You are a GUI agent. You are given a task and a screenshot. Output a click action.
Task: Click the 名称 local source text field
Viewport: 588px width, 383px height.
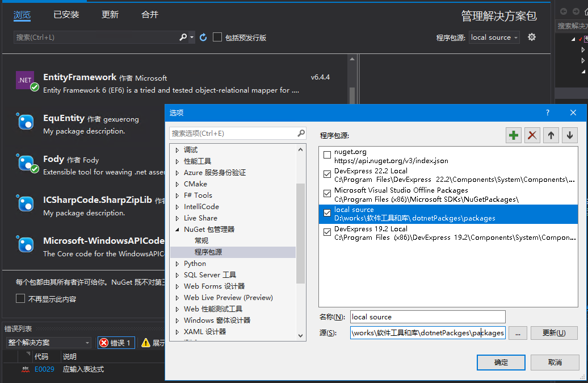(427, 317)
